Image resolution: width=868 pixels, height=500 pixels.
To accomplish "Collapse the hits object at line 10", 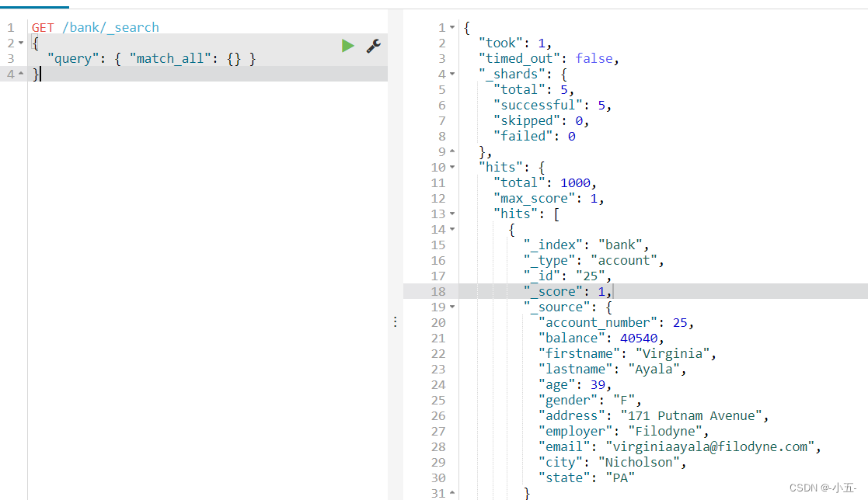I will (453, 167).
